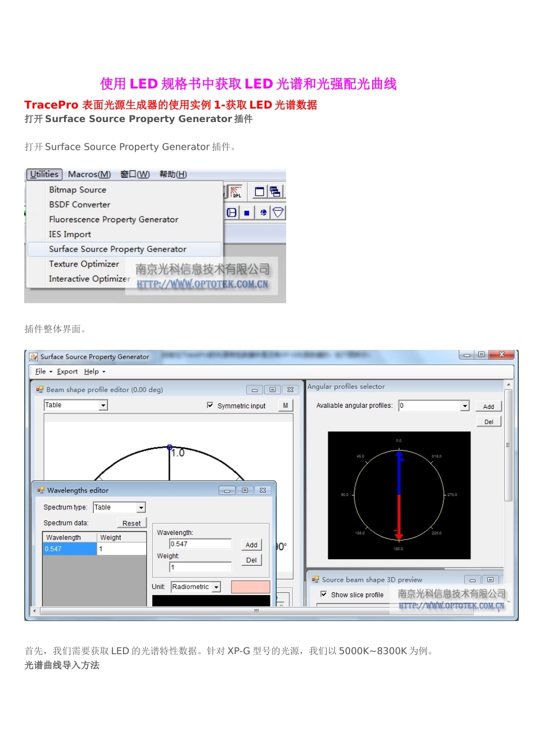
Task: Click the single window layout toolbar icon
Action: click(259, 192)
